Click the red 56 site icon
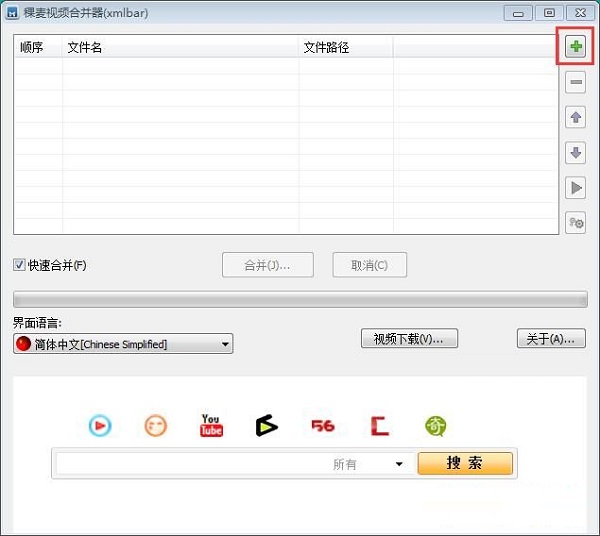Screen dimensions: 600x536 tap(323, 425)
